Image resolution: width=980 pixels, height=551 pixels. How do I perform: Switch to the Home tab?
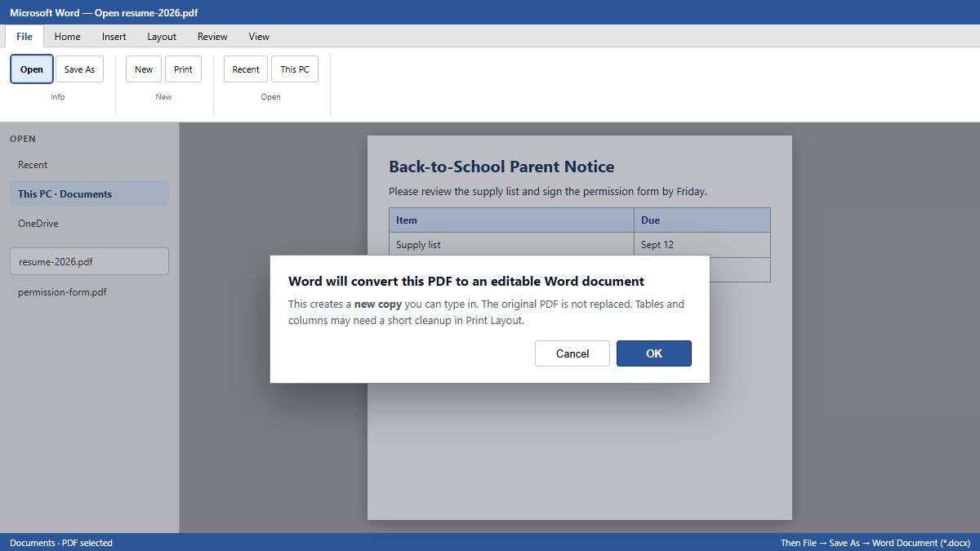point(67,36)
